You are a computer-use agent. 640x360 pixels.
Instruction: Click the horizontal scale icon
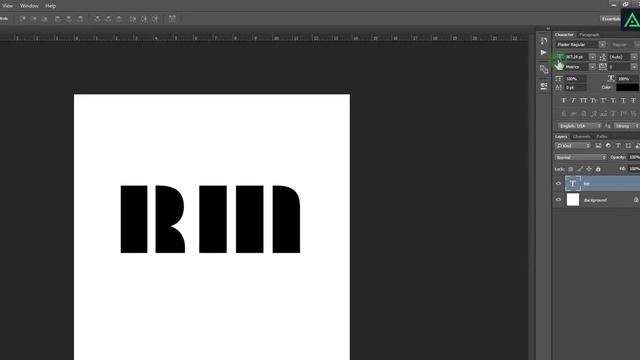pyautogui.click(x=611, y=78)
